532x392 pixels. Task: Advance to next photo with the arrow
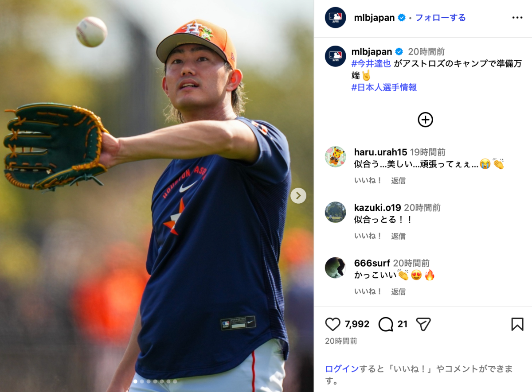(x=298, y=195)
